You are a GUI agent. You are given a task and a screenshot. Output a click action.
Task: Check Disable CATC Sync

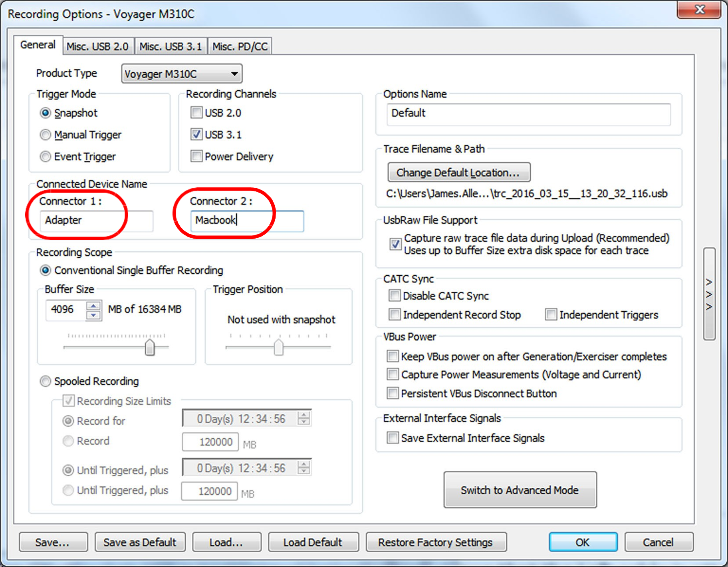click(x=395, y=296)
